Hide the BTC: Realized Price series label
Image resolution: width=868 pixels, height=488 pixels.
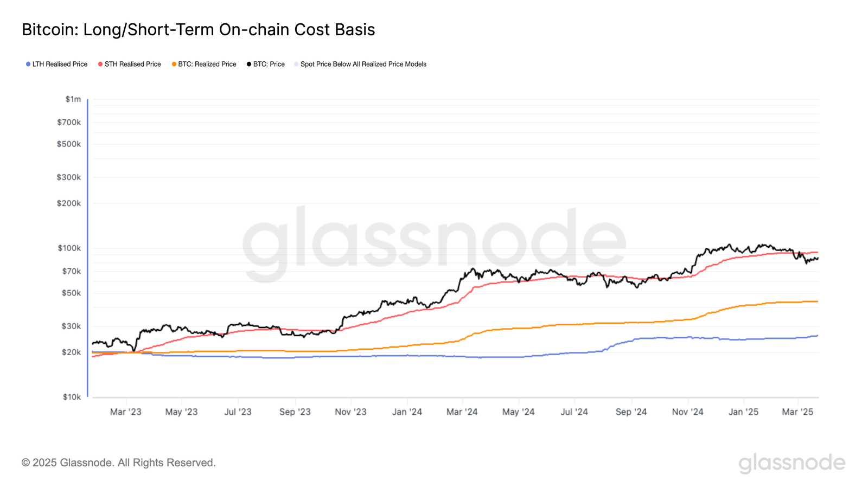coord(207,64)
